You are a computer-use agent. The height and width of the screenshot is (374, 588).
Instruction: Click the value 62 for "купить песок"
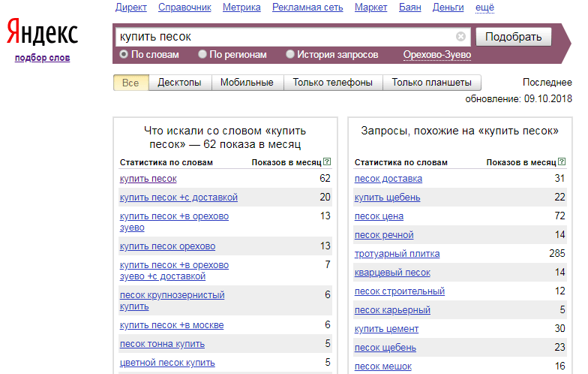325,179
